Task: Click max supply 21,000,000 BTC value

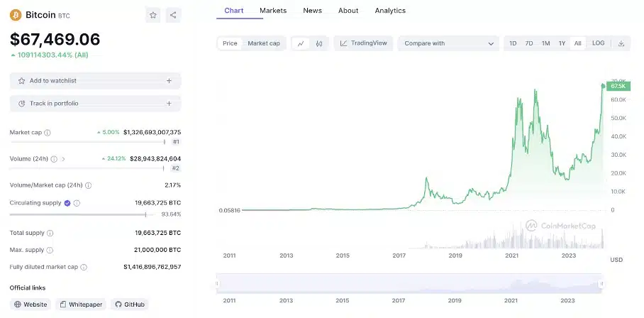Action: (157, 250)
